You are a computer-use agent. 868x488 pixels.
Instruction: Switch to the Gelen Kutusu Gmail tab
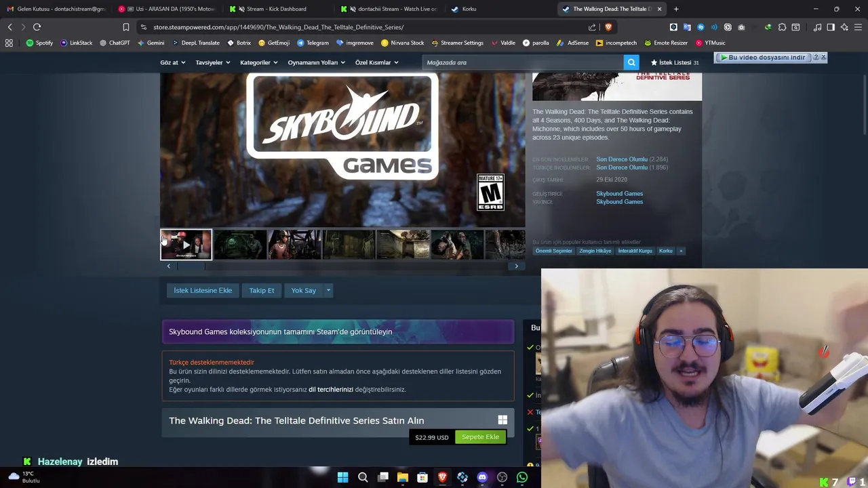tap(56, 9)
